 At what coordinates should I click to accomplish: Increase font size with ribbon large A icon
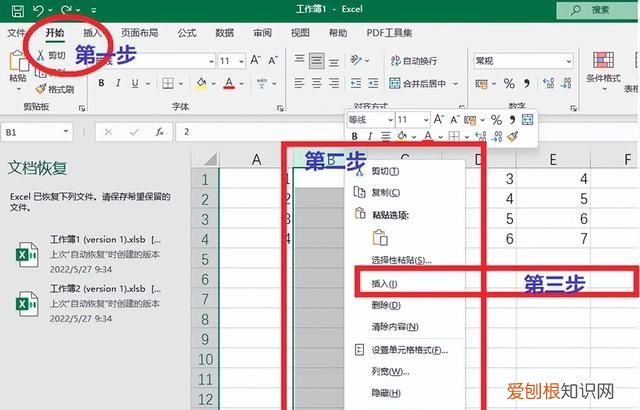coord(256,60)
